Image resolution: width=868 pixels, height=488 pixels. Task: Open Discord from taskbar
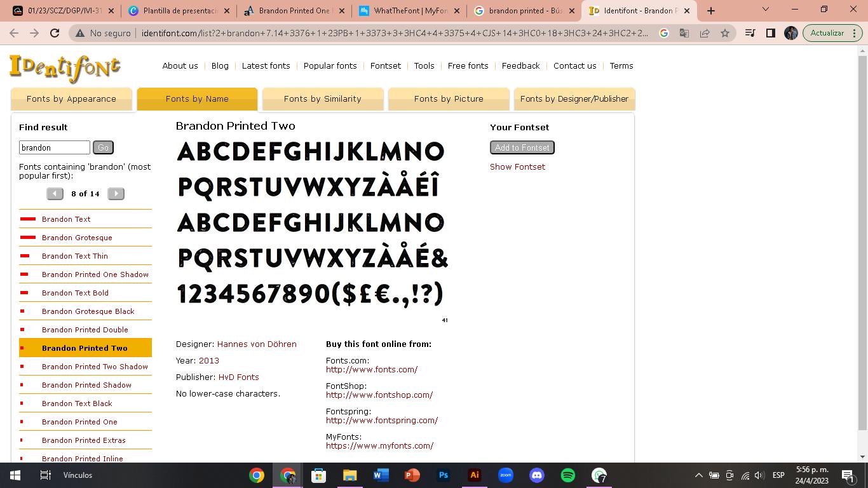pyautogui.click(x=537, y=475)
